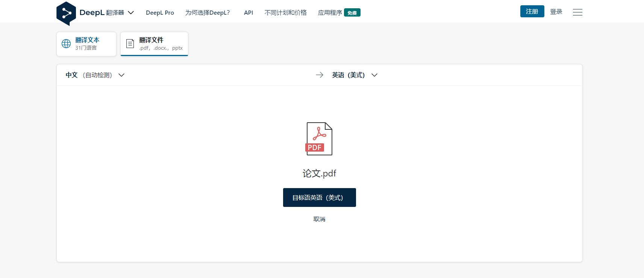
Task: Click the globe icon on Translate Text tab
Action: point(66,44)
